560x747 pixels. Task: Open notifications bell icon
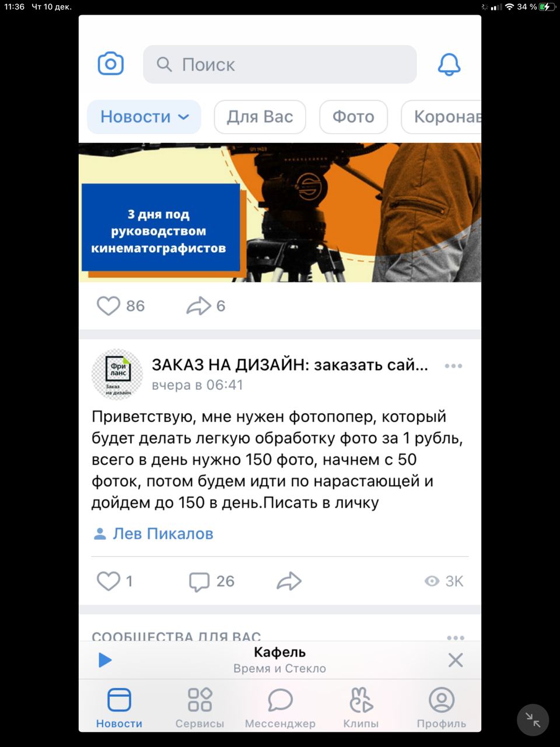(449, 64)
